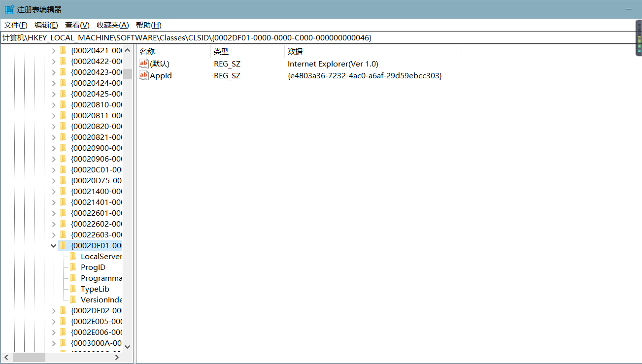642x364 pixels.
Task: Expand the {00020D75-00 tree key
Action: point(54,180)
